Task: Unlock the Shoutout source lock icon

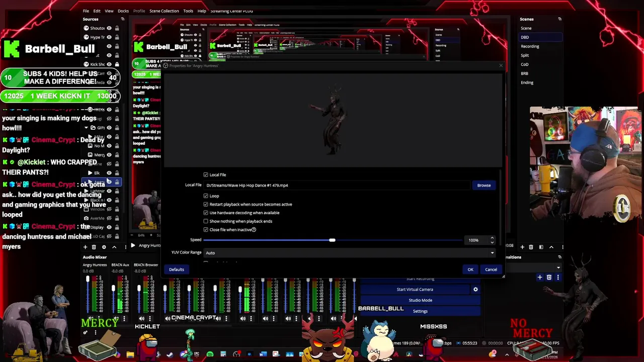Action: pyautogui.click(x=117, y=28)
